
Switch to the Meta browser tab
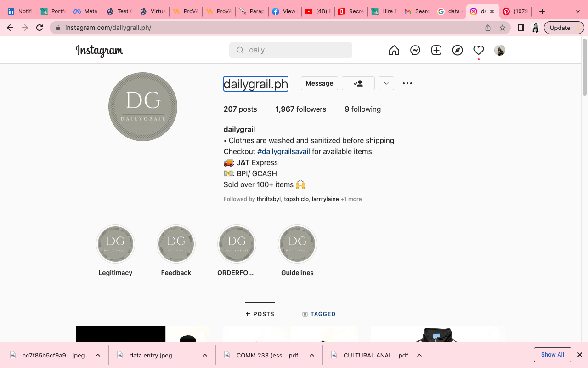[x=85, y=11]
